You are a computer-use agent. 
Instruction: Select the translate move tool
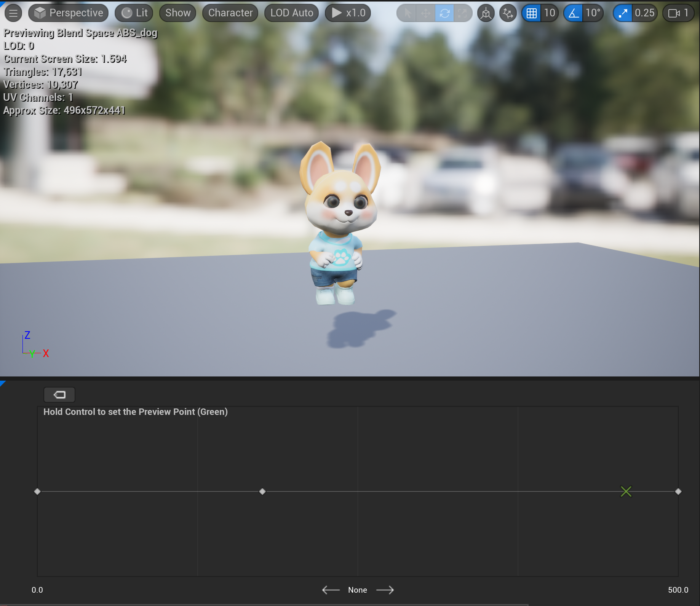[x=425, y=13]
